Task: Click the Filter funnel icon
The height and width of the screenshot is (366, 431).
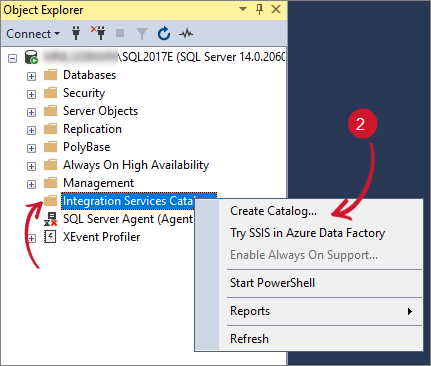Action: [142, 34]
